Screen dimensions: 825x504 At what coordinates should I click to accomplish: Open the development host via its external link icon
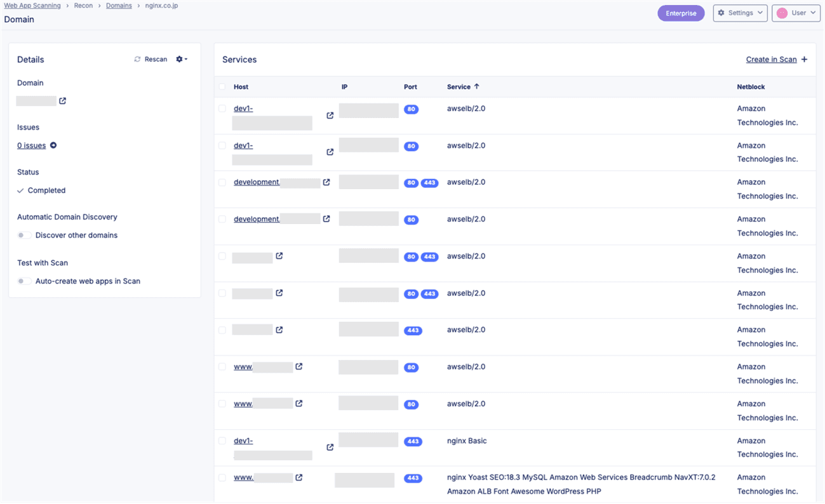[326, 182]
